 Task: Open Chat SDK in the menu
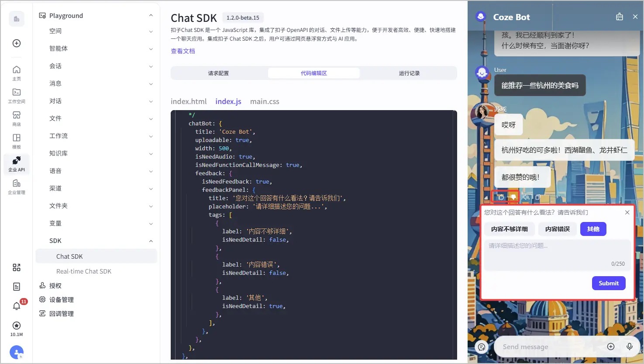click(x=96, y=257)
